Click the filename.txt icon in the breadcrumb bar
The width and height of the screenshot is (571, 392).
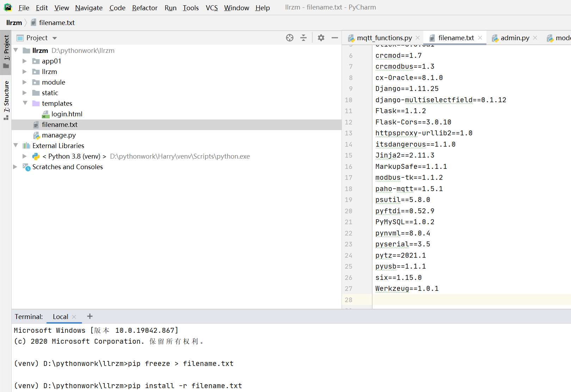pos(33,22)
